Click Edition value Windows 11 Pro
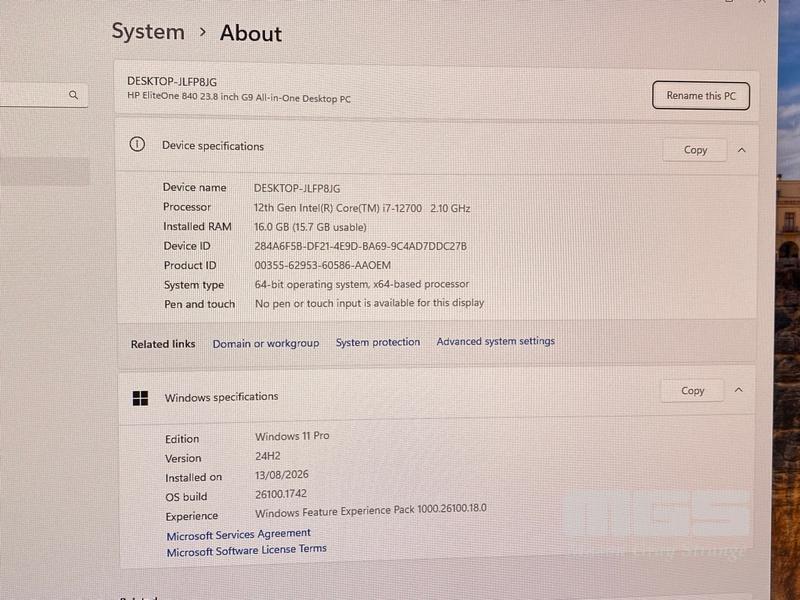800x600 pixels. pyautogui.click(x=292, y=436)
